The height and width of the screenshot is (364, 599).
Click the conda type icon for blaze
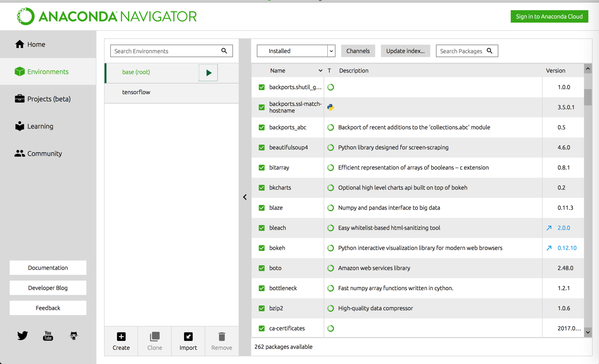[x=331, y=208]
